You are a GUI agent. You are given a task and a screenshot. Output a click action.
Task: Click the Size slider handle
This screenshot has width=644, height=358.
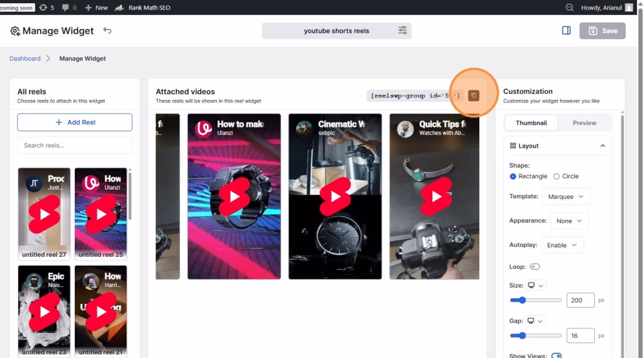pyautogui.click(x=522, y=300)
